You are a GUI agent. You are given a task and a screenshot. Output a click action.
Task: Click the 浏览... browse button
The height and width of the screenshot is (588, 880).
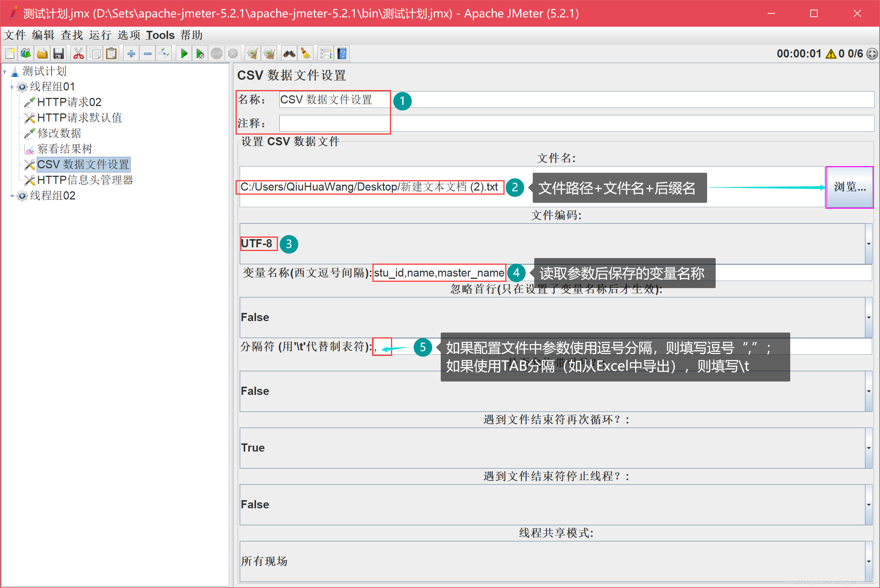[x=849, y=187]
